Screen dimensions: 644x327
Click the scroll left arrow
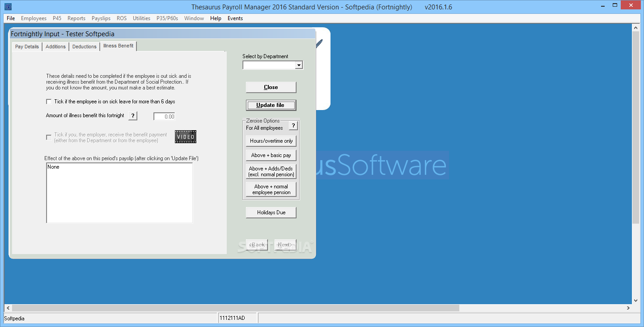(8, 308)
